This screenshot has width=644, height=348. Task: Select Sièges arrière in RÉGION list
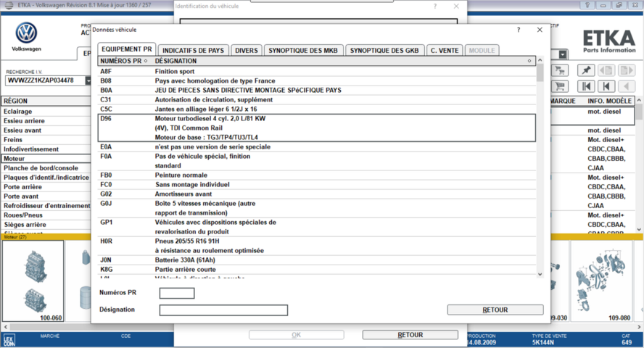46,225
